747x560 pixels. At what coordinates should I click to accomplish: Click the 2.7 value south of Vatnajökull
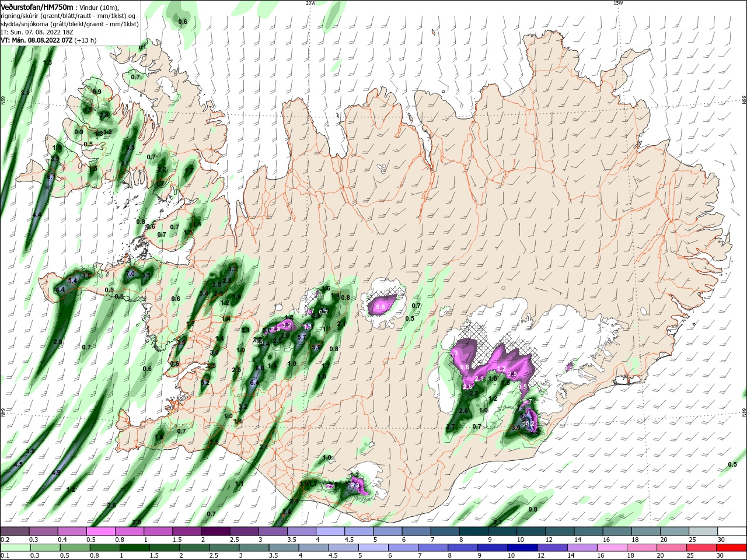coord(451,427)
